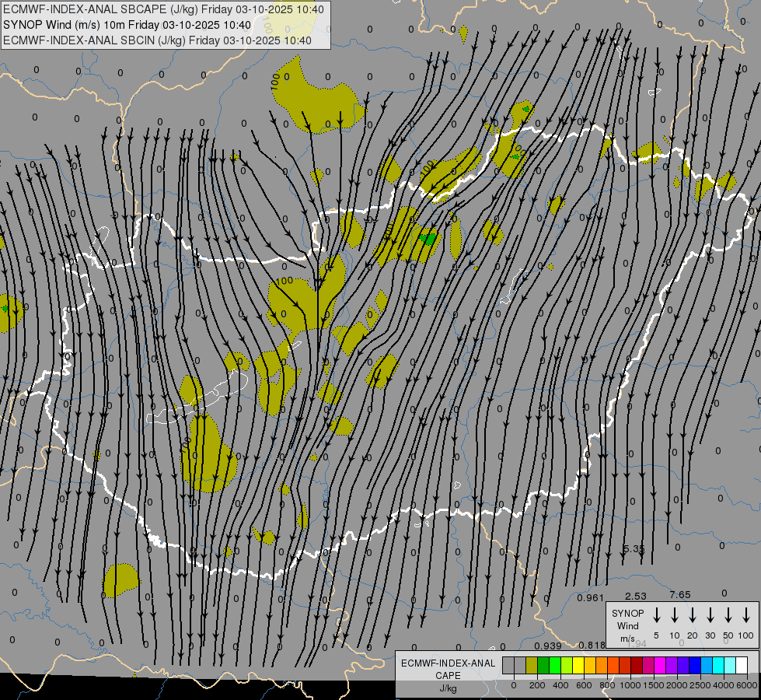Image resolution: width=761 pixels, height=700 pixels.
Task: Click the first gray swatch of CAPE scale
Action: pyautogui.click(x=508, y=665)
